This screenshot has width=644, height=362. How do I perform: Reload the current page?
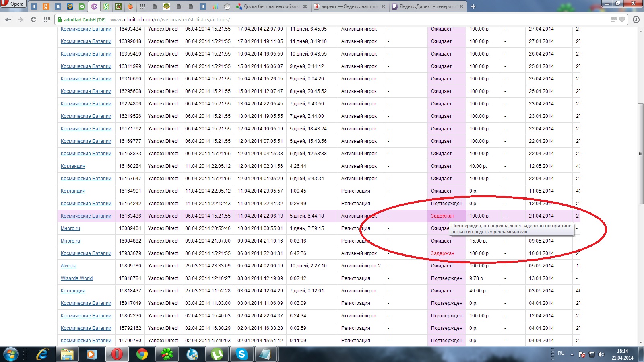(x=33, y=19)
